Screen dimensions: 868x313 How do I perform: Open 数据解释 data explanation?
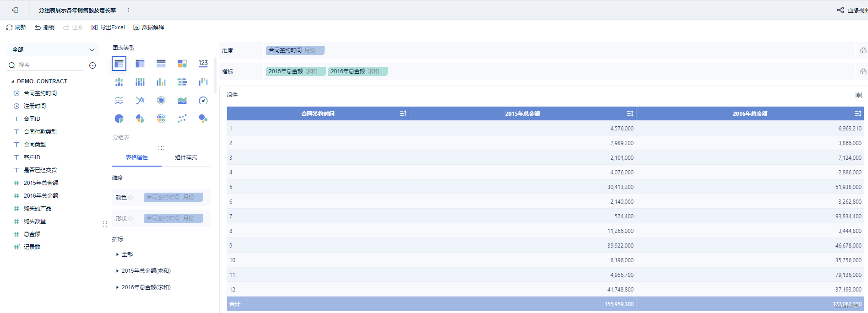coord(149,27)
